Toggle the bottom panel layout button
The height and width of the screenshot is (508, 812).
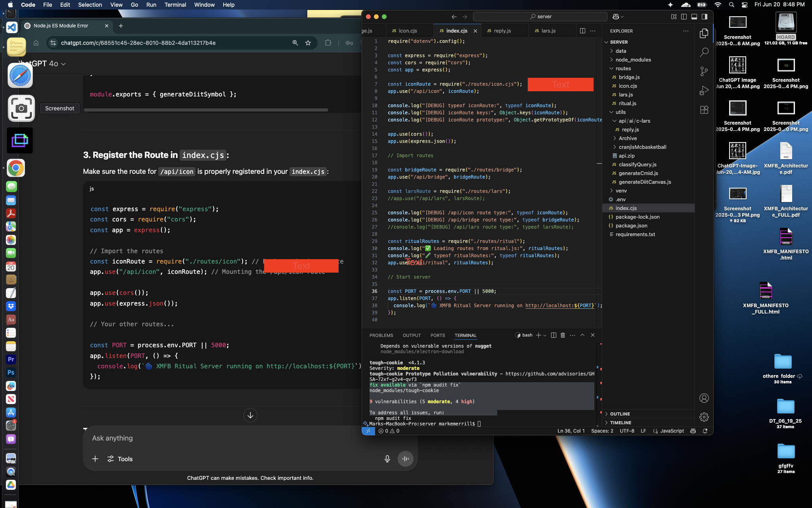coord(694,17)
